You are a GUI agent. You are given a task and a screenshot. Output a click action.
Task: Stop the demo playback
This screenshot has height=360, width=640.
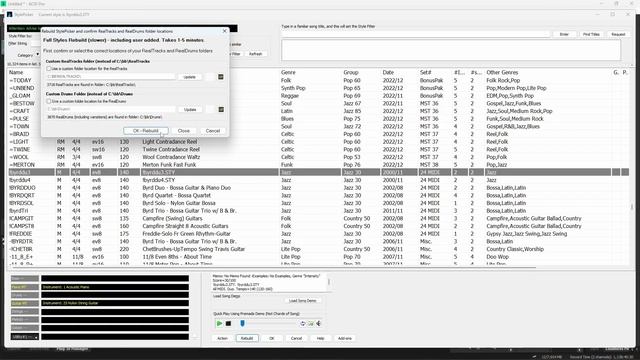pyautogui.click(x=229, y=324)
